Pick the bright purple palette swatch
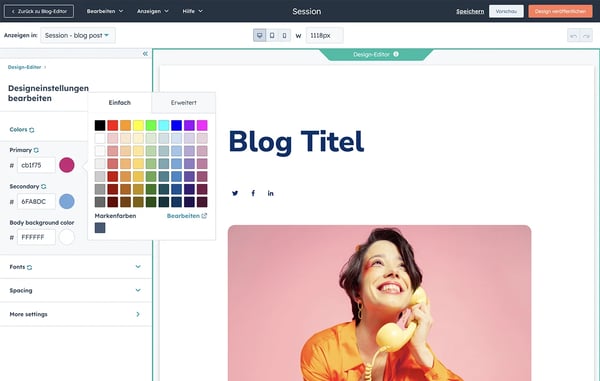600x381 pixels. tap(189, 125)
